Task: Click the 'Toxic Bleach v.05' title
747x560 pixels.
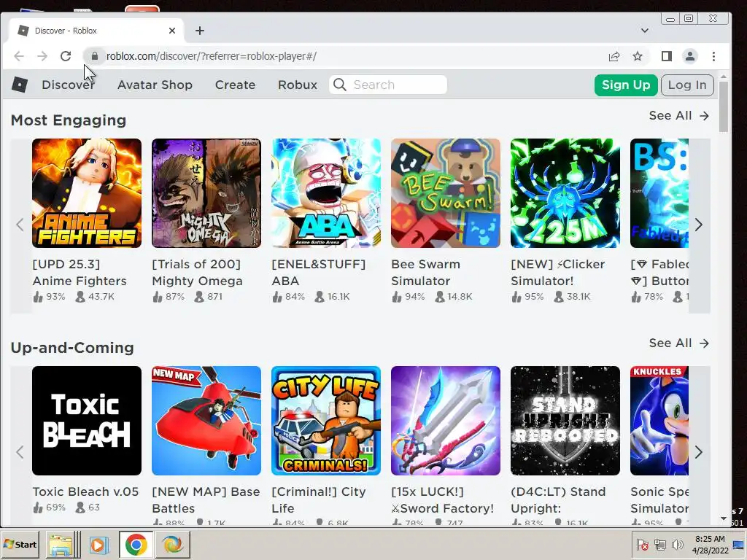Action: (x=86, y=491)
